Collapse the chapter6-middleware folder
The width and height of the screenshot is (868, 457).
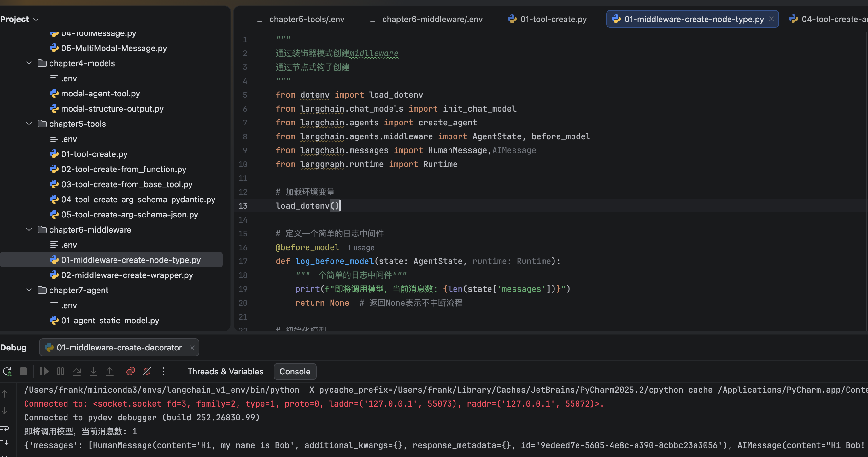point(29,230)
